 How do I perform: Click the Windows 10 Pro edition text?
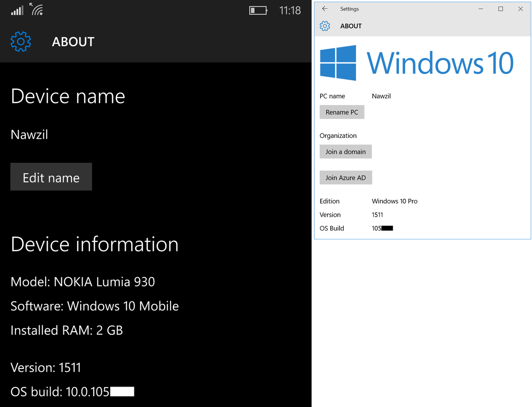(394, 201)
